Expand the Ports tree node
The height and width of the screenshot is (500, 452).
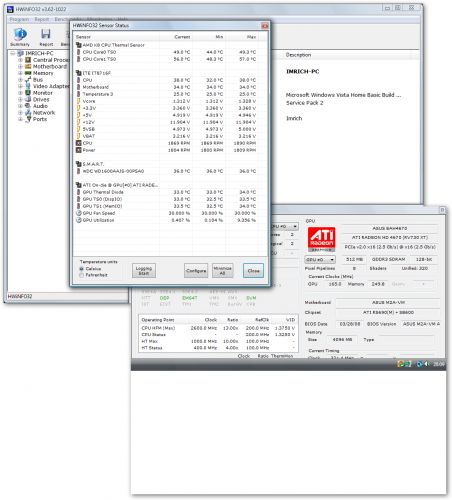20,119
